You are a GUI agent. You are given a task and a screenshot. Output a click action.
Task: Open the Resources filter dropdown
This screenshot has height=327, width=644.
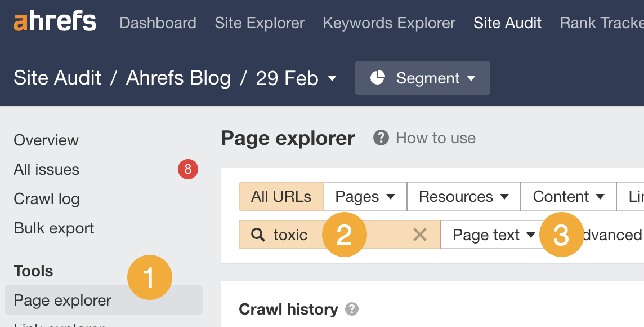point(463,196)
